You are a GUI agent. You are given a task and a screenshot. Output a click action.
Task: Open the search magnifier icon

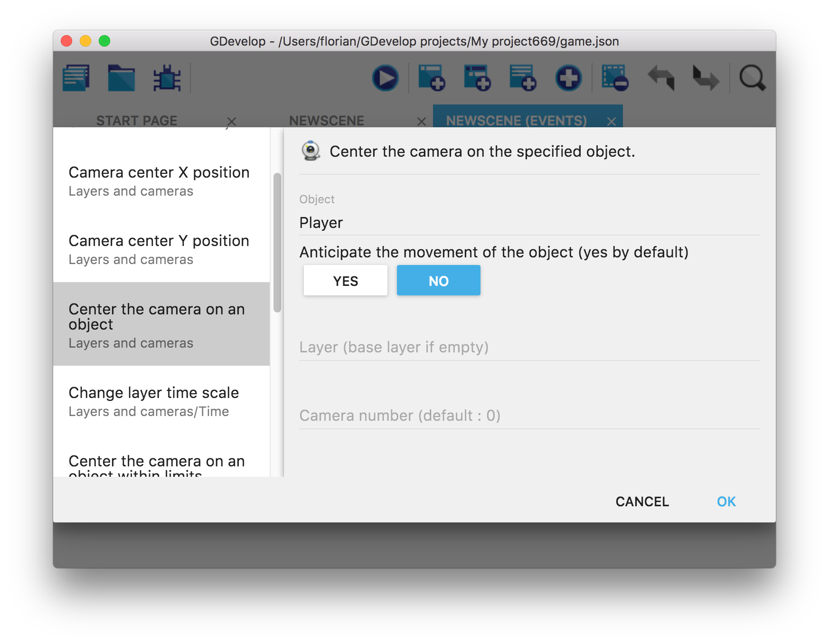(x=752, y=78)
